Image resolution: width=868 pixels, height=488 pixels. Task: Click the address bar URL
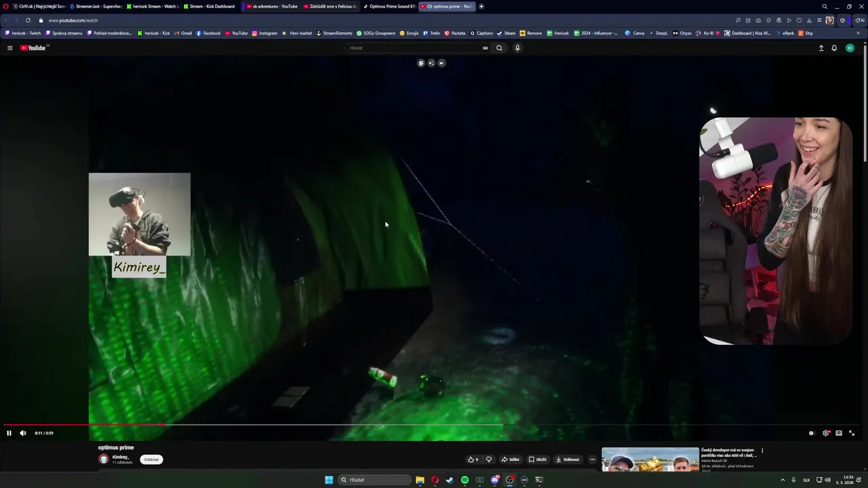(73, 20)
